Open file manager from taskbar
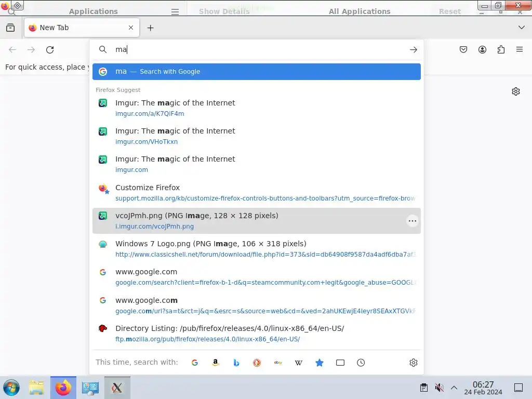 point(36,388)
